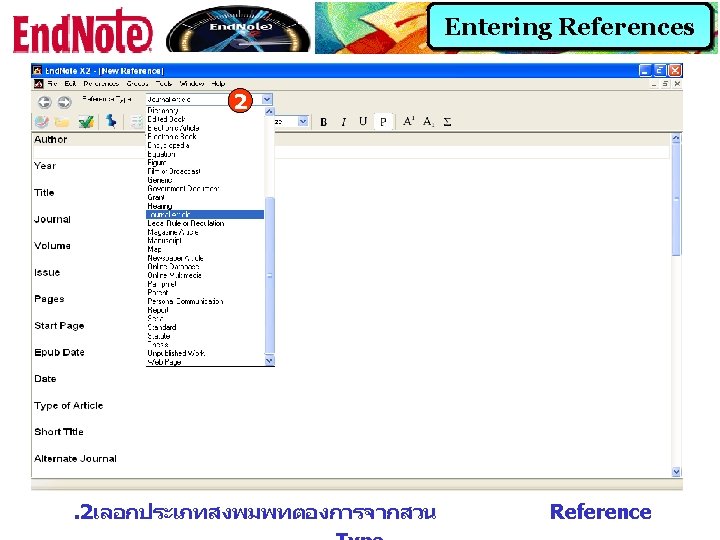
Task: Click the Volume field label
Action: click(x=52, y=246)
